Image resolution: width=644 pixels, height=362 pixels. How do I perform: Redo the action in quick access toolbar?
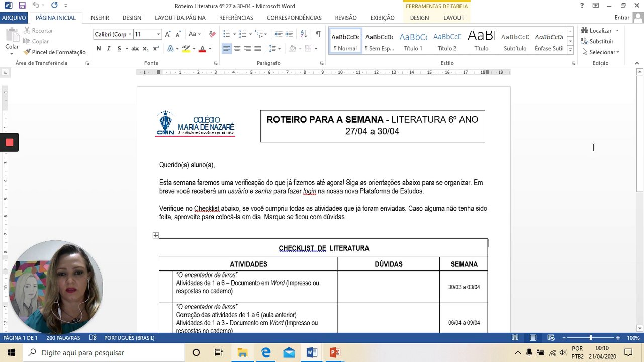(x=54, y=6)
